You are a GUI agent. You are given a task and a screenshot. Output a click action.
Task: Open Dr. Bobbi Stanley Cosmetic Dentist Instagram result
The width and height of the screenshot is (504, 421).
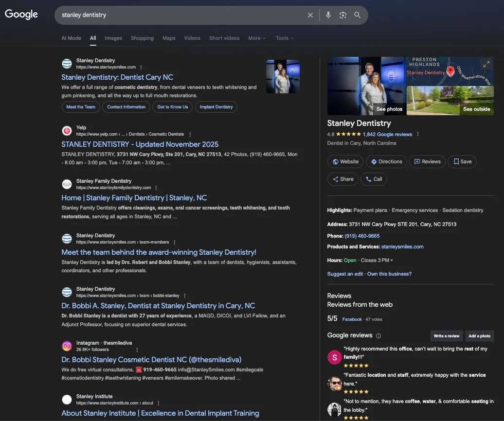[x=151, y=360]
